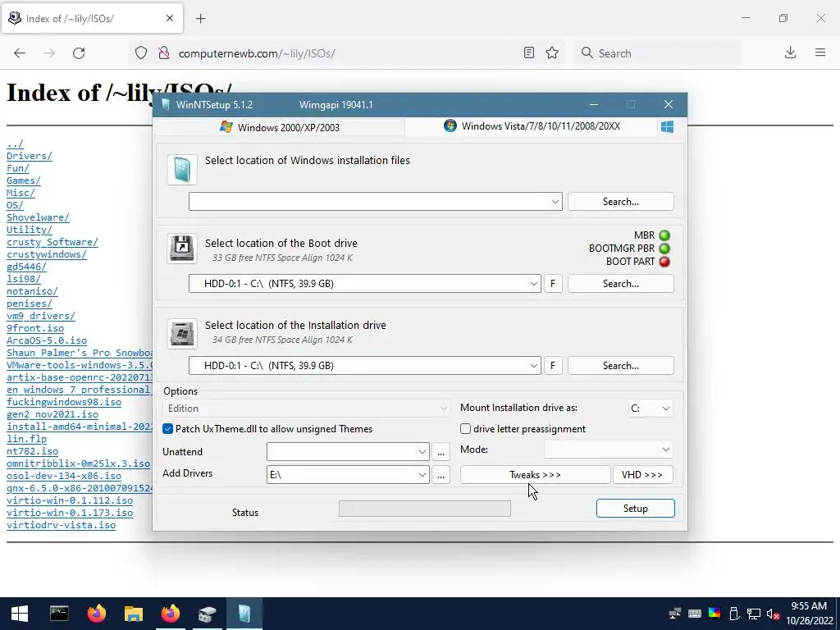Open the 9front.iso link
Viewport: 840px width, 630px height.
[x=35, y=328]
